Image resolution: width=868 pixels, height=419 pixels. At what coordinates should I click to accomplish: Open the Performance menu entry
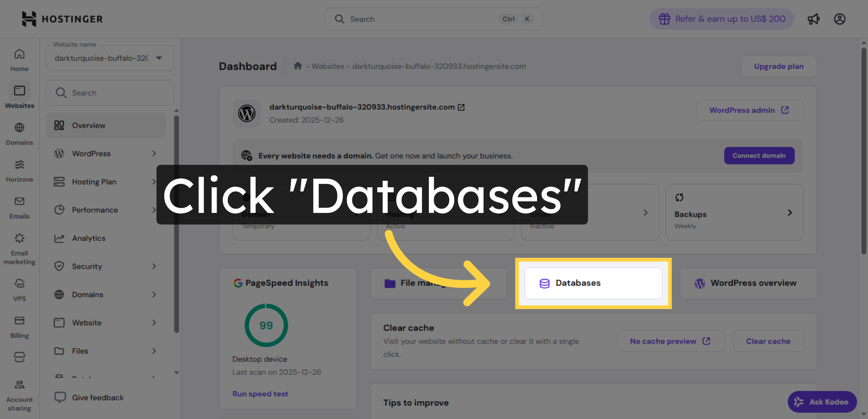click(x=106, y=210)
